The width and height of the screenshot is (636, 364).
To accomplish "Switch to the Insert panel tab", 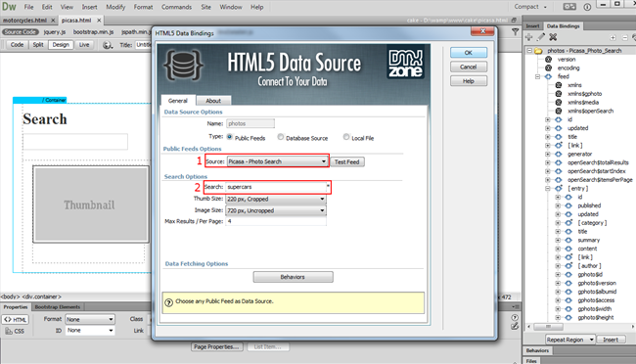I will (532, 26).
